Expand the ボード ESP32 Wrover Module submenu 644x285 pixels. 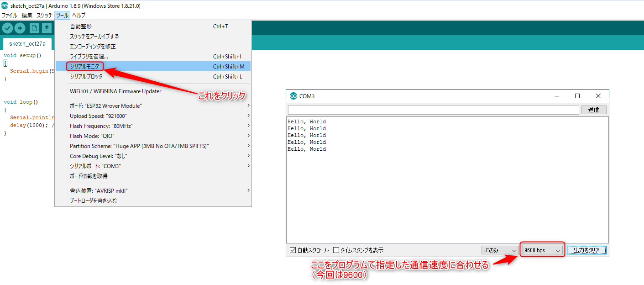pyautogui.click(x=153, y=106)
